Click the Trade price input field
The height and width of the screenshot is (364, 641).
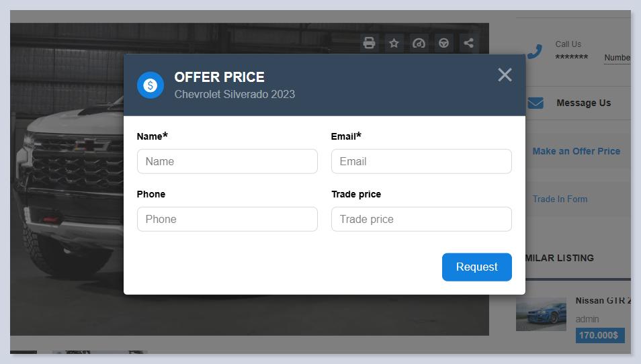click(x=421, y=219)
